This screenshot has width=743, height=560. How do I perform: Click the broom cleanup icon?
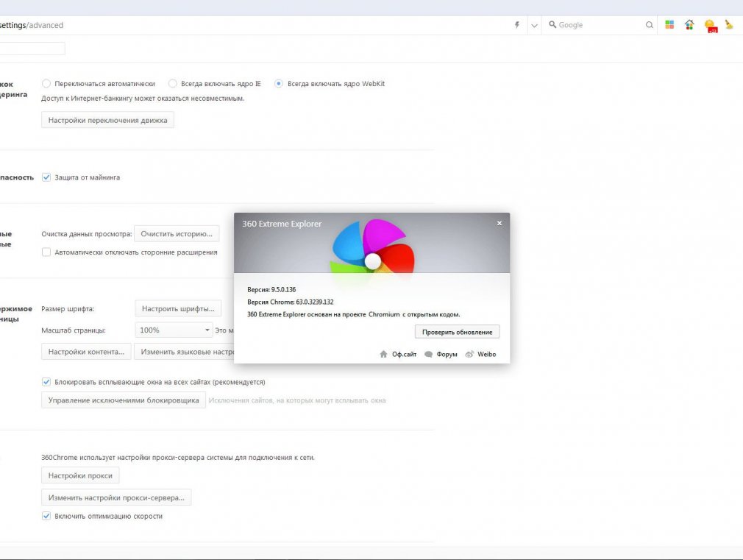[x=729, y=25]
